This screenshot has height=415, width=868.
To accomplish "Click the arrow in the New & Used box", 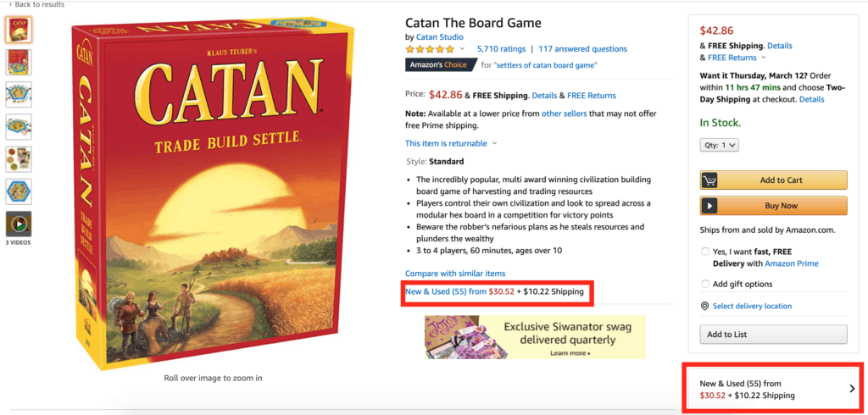I will point(852,389).
